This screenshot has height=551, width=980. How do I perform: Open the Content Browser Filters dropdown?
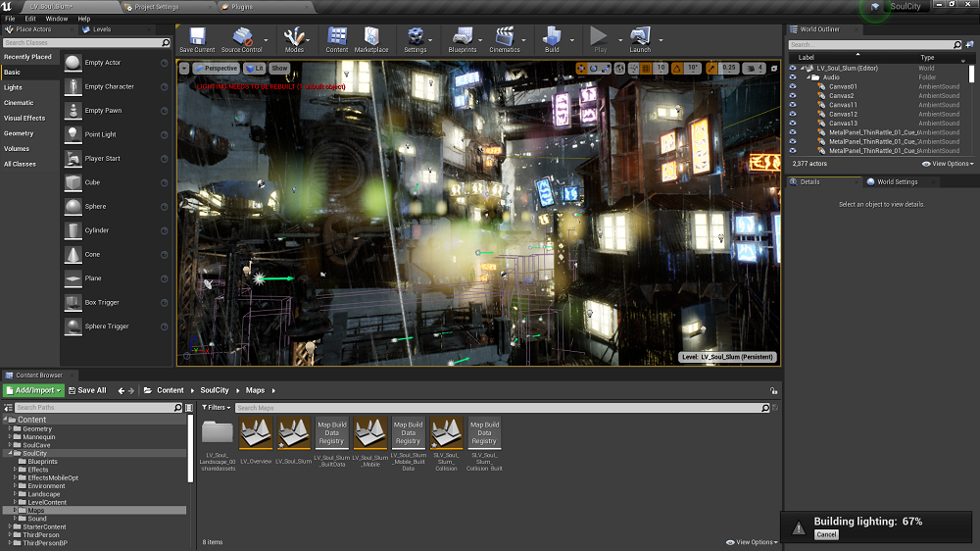point(217,407)
